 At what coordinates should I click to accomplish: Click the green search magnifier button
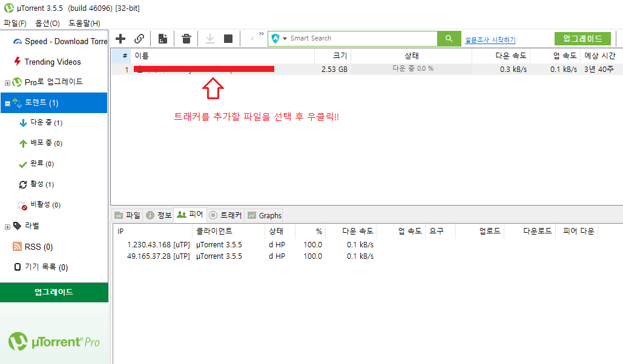click(449, 39)
